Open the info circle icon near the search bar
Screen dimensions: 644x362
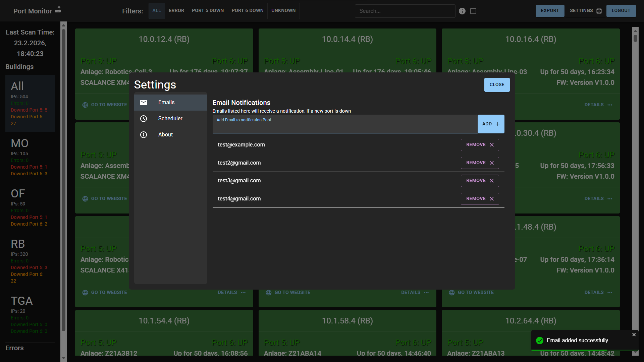click(x=462, y=11)
